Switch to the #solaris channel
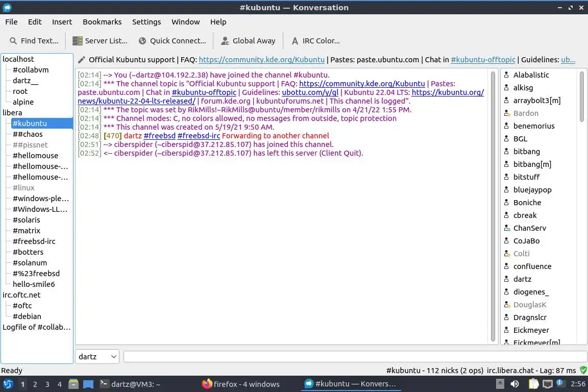Image resolution: width=588 pixels, height=392 pixels. click(x=26, y=220)
